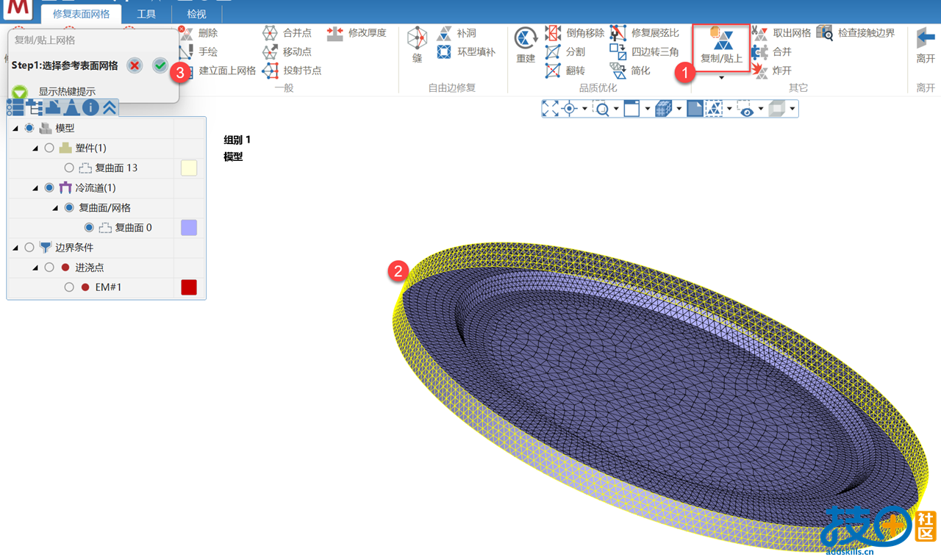This screenshot has height=560, width=941.
Task: Open the visibility eye dropdown arrow
Action: [761, 110]
